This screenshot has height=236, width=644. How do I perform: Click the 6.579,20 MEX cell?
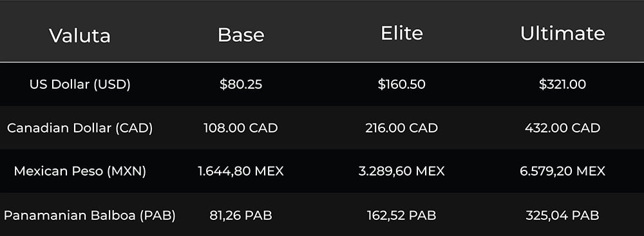(562, 171)
